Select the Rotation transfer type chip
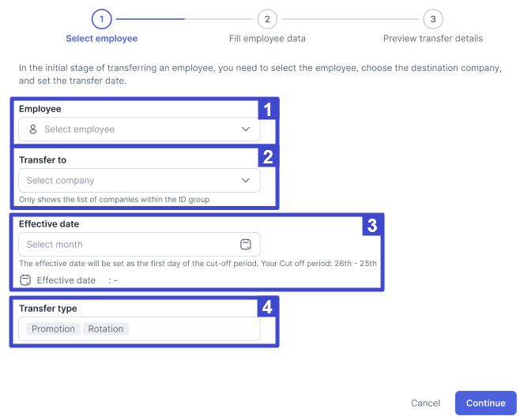The image size is (524, 420). (106, 329)
